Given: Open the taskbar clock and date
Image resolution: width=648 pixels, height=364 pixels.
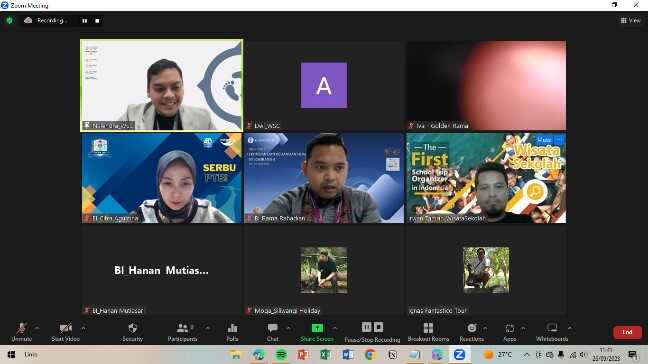Looking at the screenshot, I should (606, 354).
